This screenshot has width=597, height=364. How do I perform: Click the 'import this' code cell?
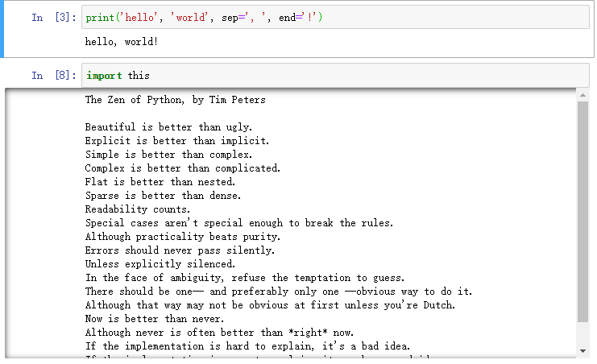(x=335, y=76)
